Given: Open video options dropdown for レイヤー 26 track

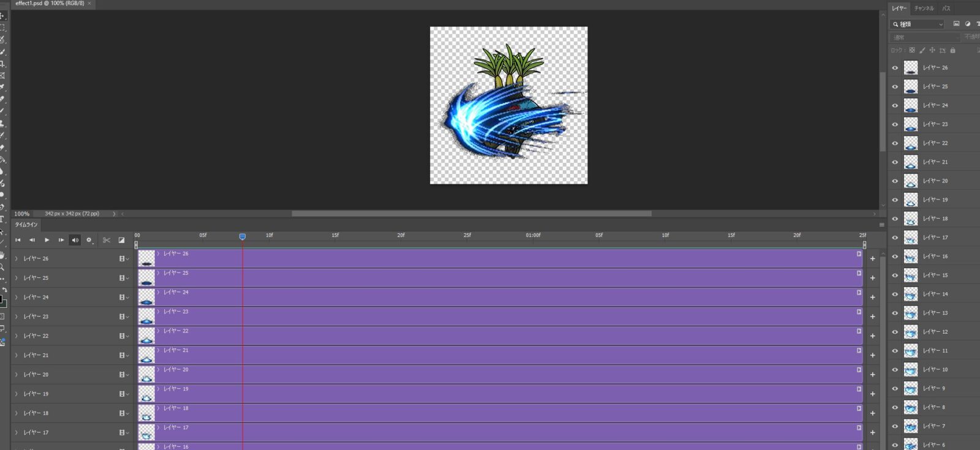Looking at the screenshot, I should coord(124,258).
